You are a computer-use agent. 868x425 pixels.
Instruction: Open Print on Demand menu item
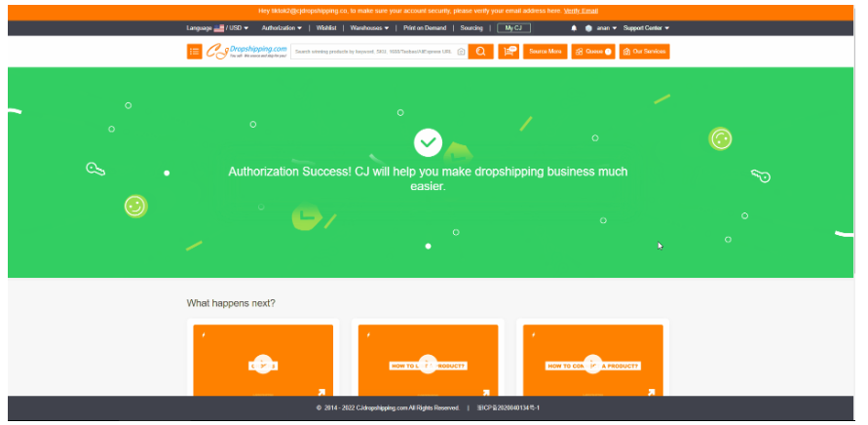click(x=425, y=28)
